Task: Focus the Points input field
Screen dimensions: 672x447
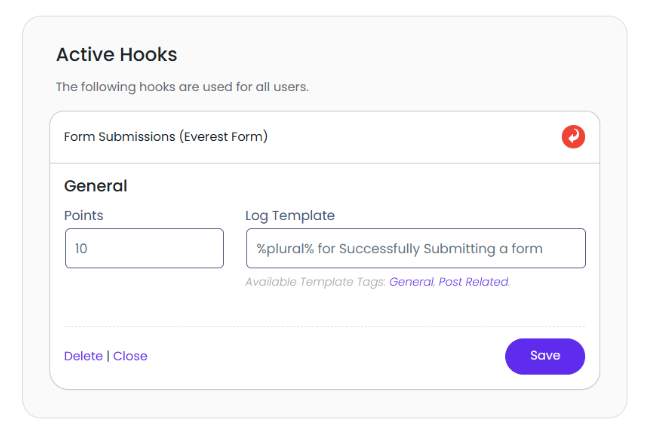Action: (144, 248)
